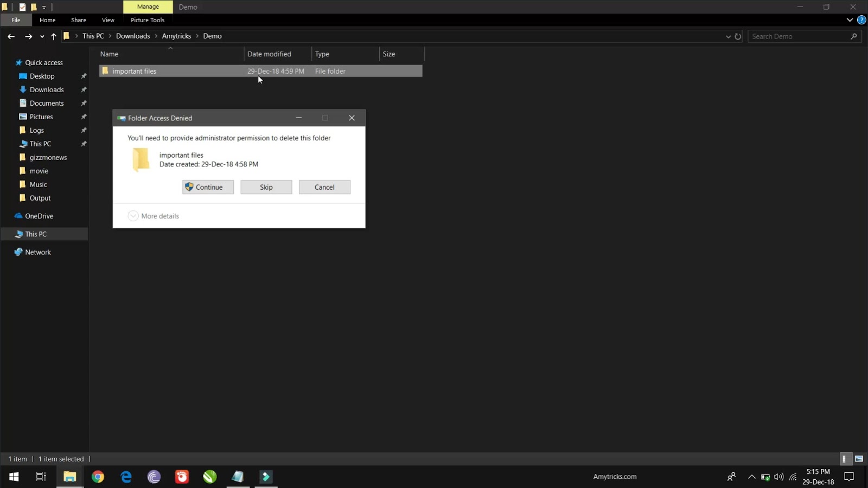Open Desktop in Quick access
This screenshot has width=868, height=488.
coord(42,76)
